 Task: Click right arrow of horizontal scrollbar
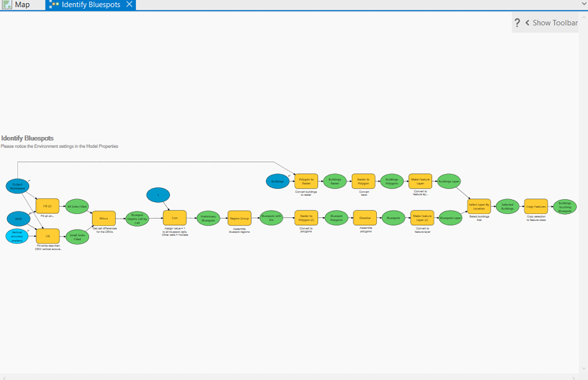tap(574, 378)
